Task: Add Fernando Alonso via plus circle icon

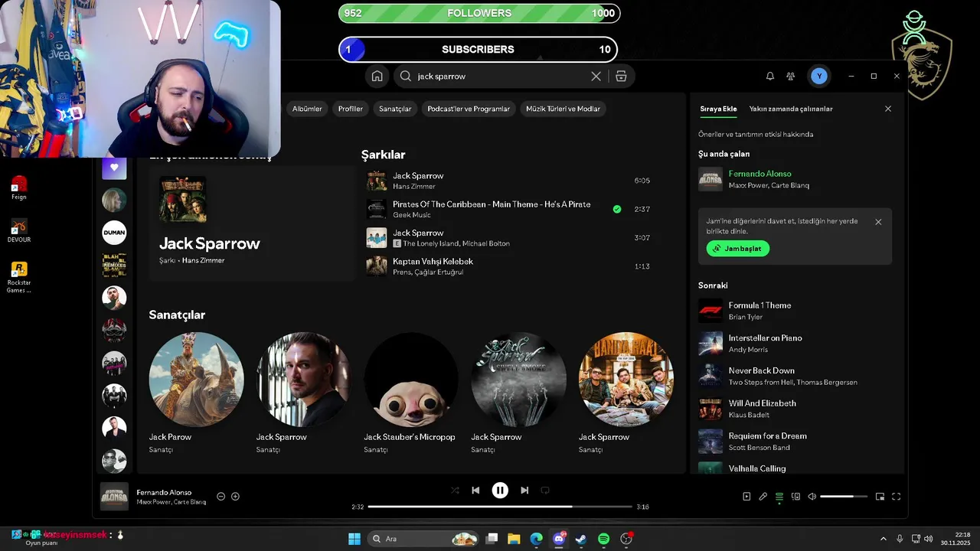Action: click(235, 496)
